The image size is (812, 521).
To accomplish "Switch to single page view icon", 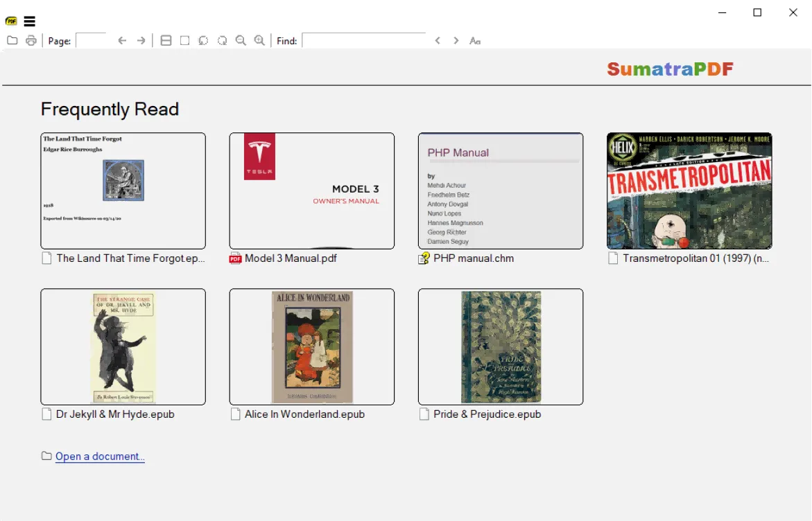I will point(184,40).
